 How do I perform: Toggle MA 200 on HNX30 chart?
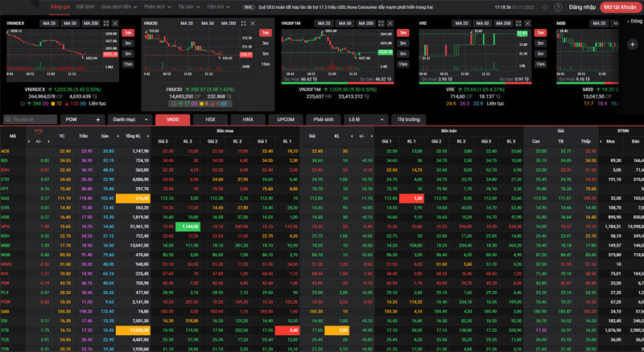pos(229,23)
